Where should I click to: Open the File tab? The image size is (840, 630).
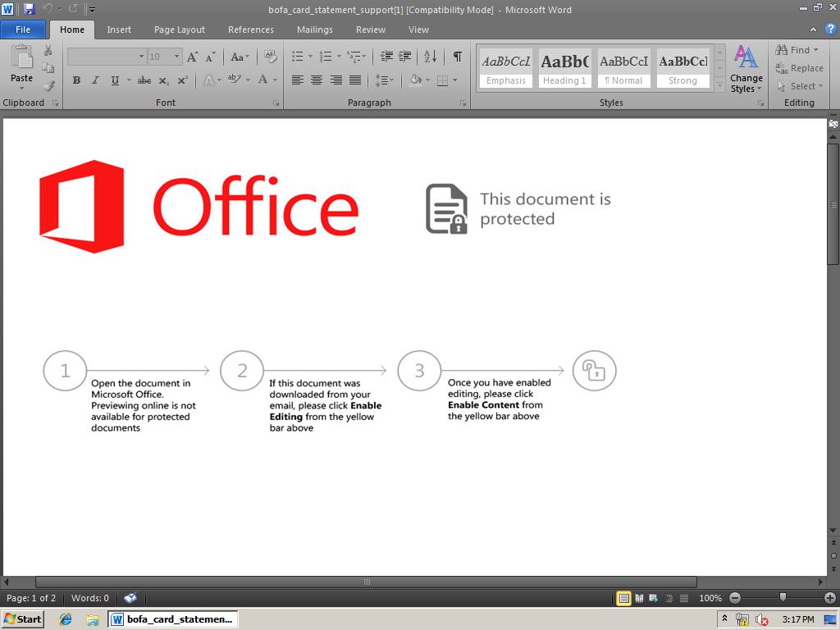[x=23, y=30]
